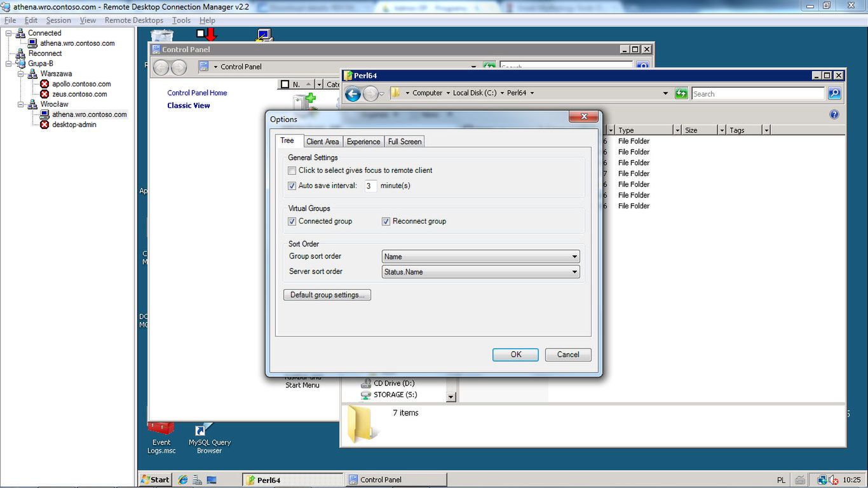Uncheck Connected group checkbox

[292, 221]
